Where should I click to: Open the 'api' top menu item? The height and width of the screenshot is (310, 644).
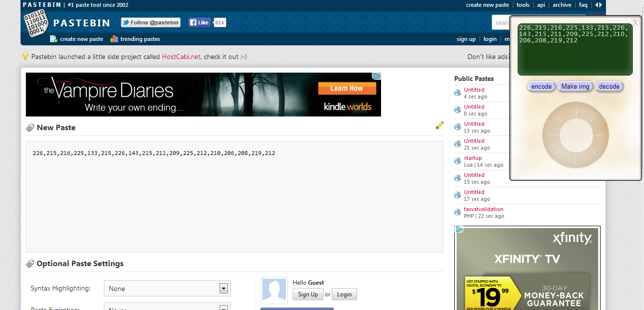[541, 5]
